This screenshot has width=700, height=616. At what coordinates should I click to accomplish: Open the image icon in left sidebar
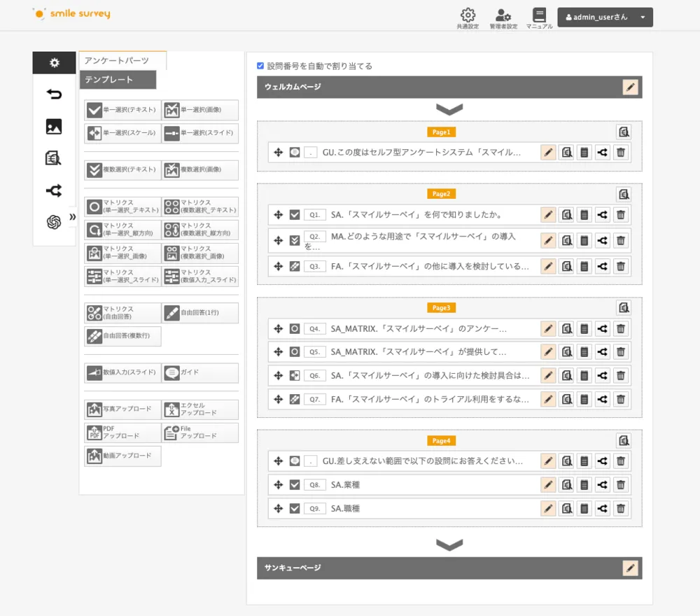pyautogui.click(x=54, y=127)
